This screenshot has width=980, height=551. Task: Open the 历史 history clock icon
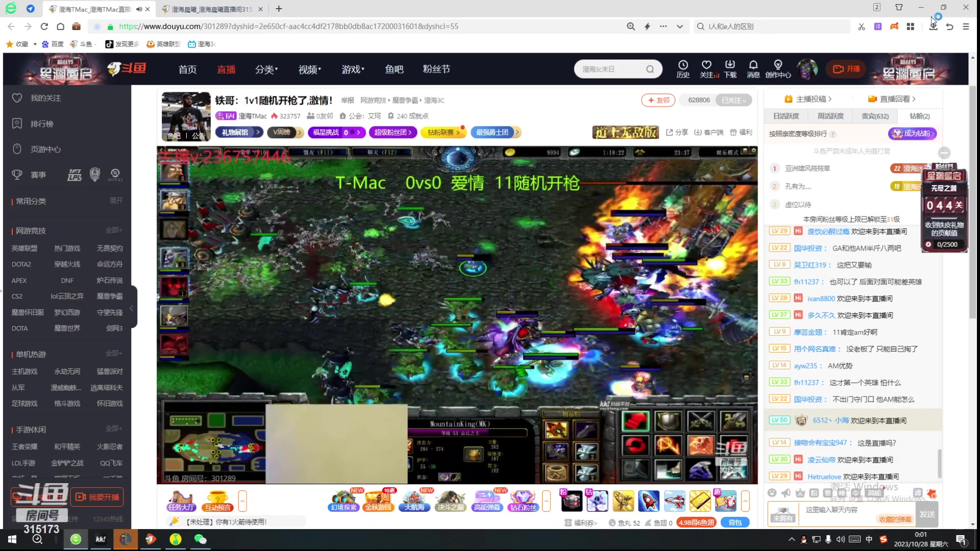[x=683, y=69]
